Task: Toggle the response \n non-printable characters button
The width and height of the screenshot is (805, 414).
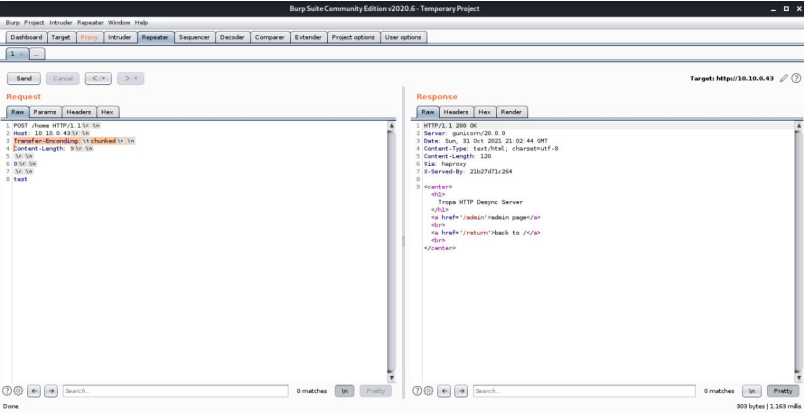Action: 753,390
